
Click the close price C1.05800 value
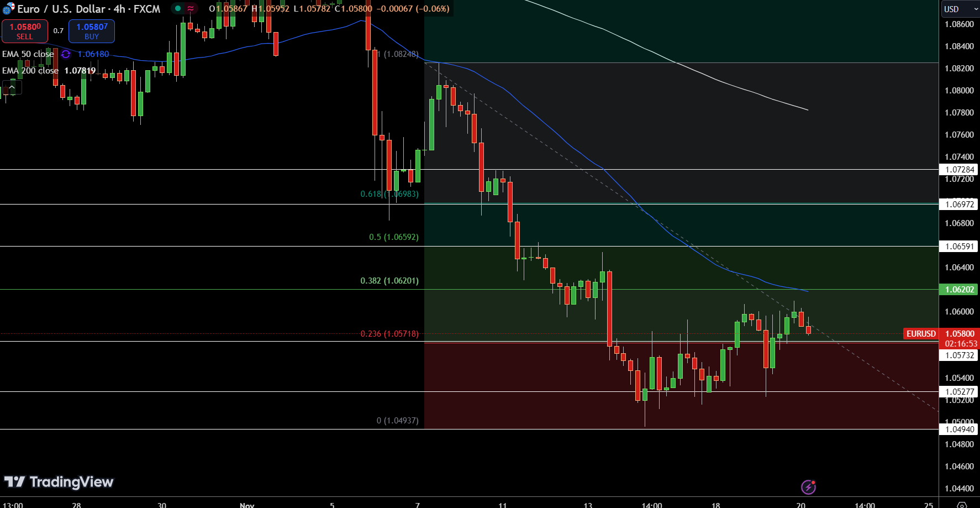tap(354, 9)
